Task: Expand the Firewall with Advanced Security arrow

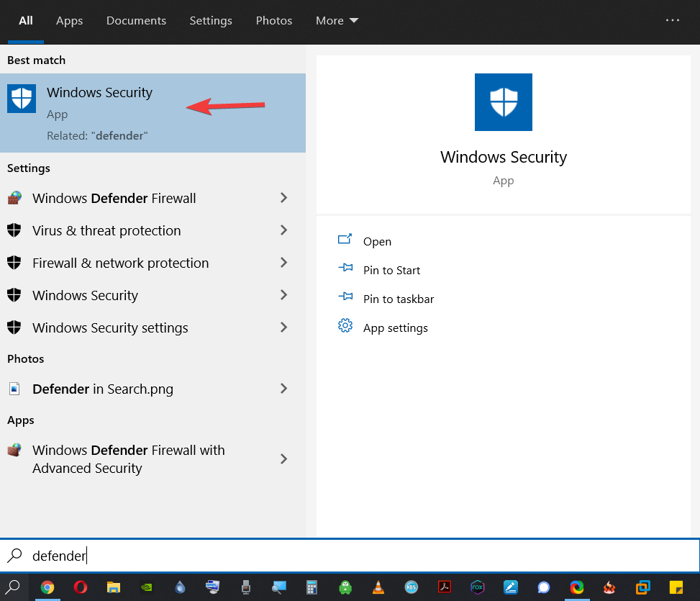Action: point(283,458)
